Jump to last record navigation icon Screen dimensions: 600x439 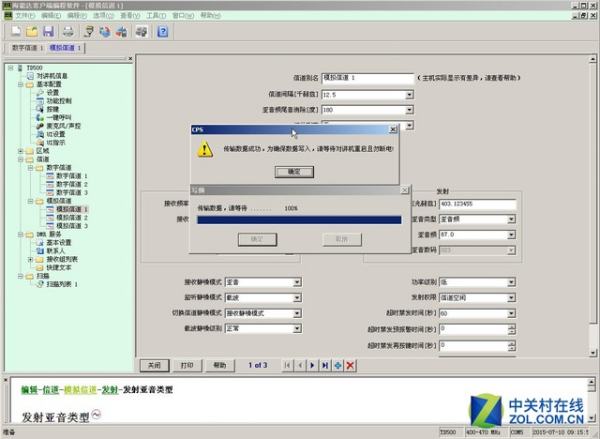tap(325, 365)
